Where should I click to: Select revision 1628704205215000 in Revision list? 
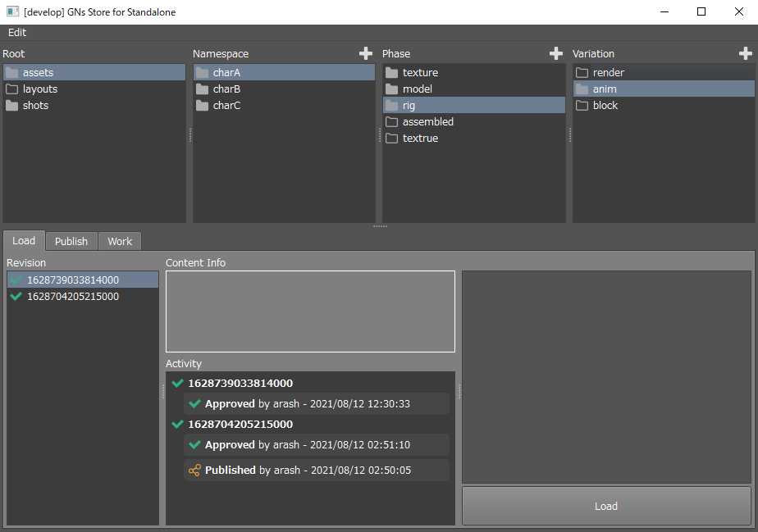(x=72, y=297)
